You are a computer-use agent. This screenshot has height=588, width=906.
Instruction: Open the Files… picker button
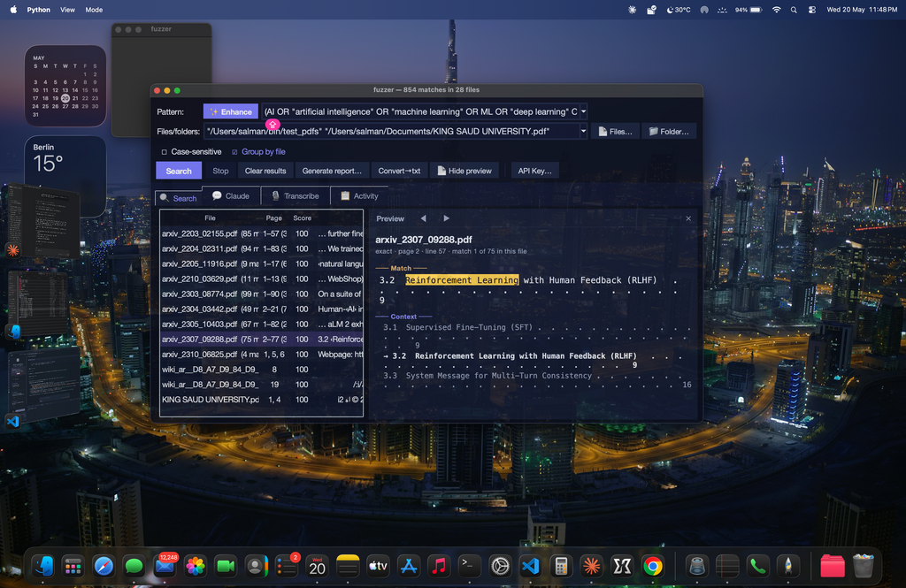pyautogui.click(x=615, y=131)
